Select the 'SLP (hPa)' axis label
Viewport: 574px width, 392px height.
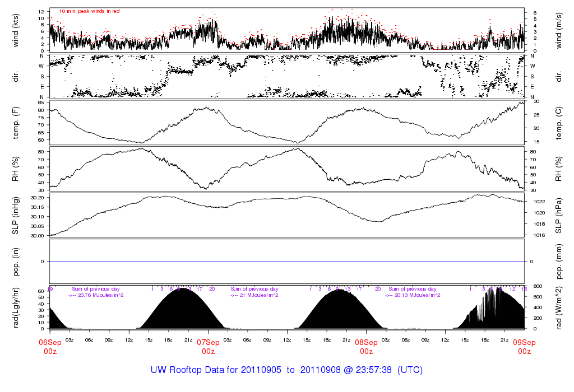pos(559,216)
